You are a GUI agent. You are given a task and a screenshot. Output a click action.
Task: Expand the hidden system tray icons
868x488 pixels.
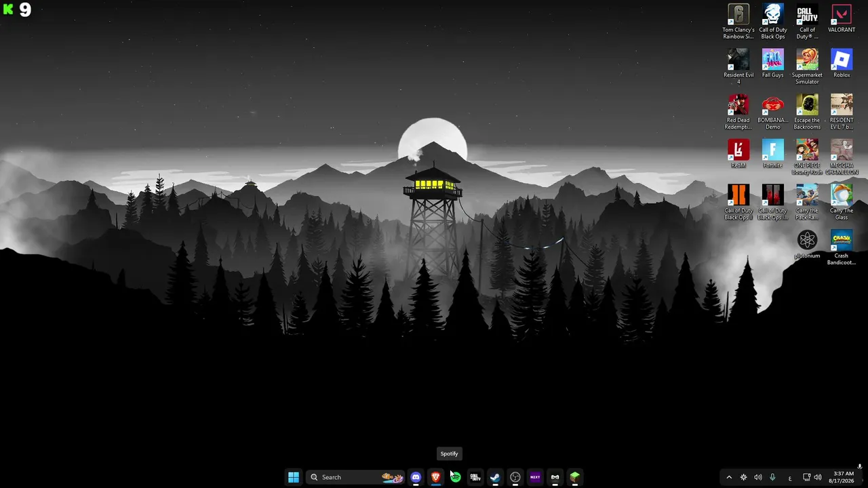click(x=729, y=477)
